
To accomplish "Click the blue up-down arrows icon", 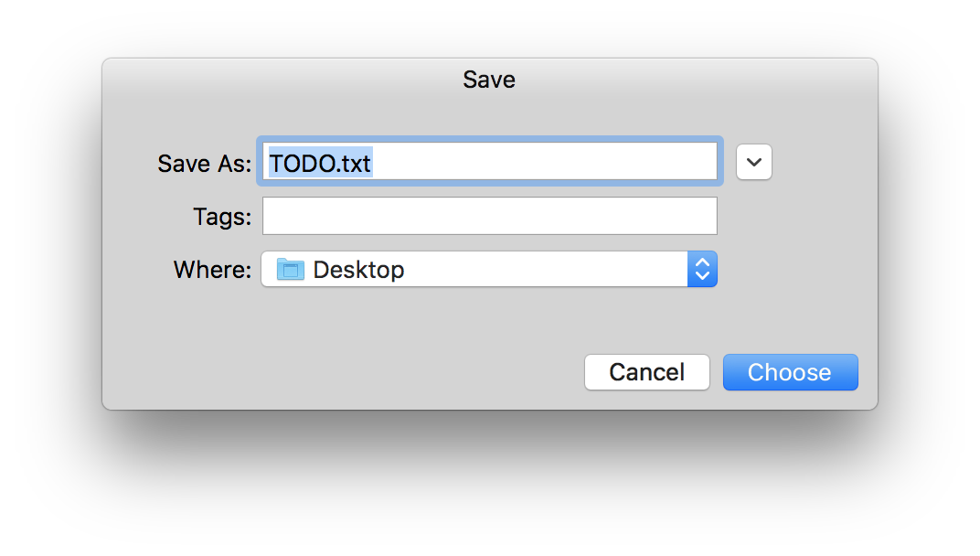I will point(702,269).
